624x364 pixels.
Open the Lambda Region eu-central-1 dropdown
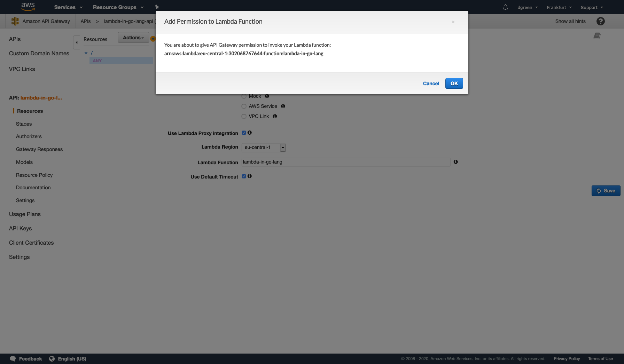pyautogui.click(x=264, y=148)
